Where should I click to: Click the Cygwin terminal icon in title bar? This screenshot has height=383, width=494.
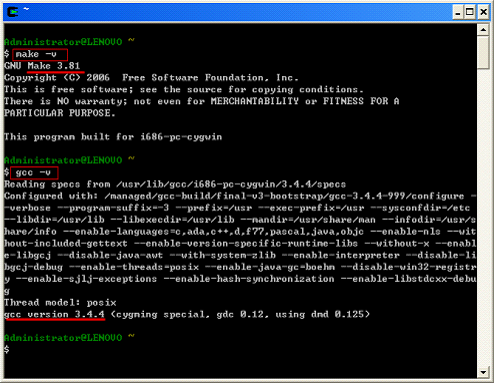(13, 12)
